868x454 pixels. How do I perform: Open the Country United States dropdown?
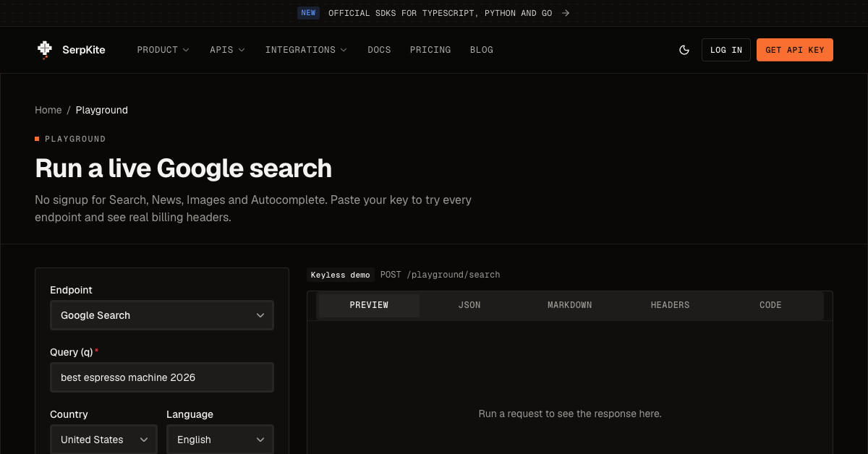[103, 440]
